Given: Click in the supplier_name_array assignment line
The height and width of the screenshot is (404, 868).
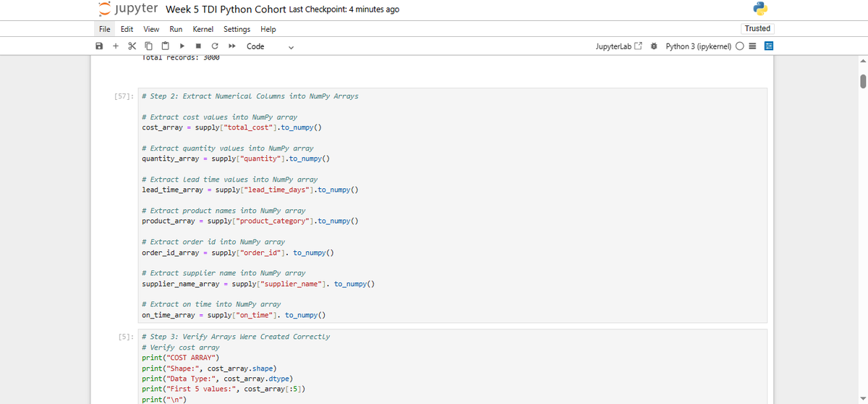Looking at the screenshot, I should [x=258, y=284].
